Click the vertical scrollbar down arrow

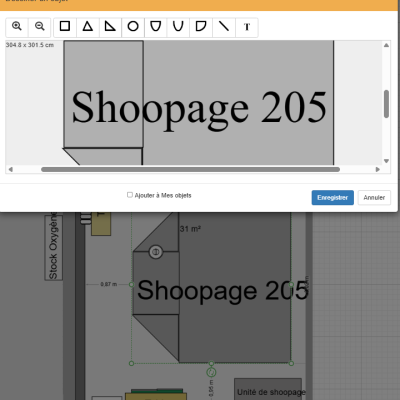click(386, 161)
